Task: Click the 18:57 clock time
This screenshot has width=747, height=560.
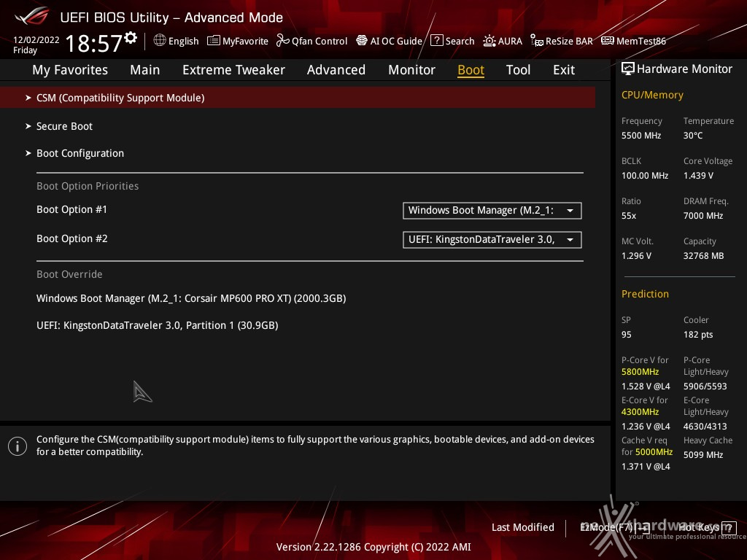Action: click(94, 43)
